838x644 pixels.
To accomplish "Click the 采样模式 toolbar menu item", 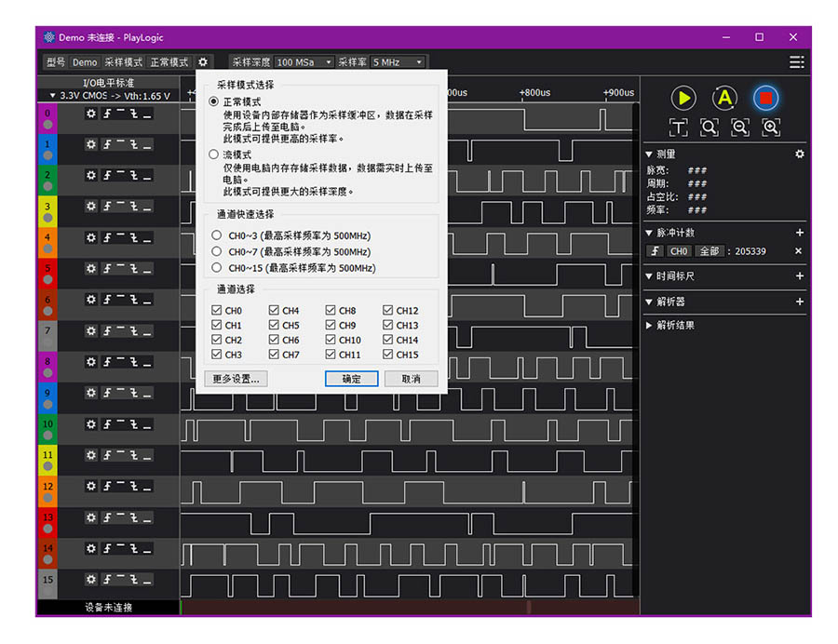I will (x=124, y=61).
